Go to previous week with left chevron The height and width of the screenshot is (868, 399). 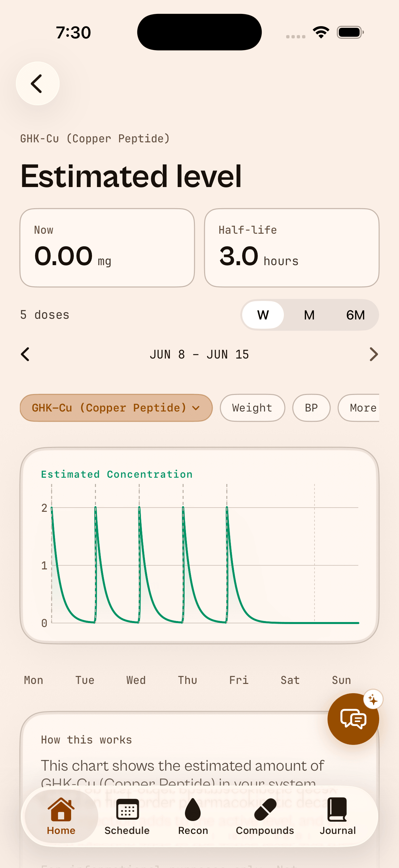coord(25,355)
